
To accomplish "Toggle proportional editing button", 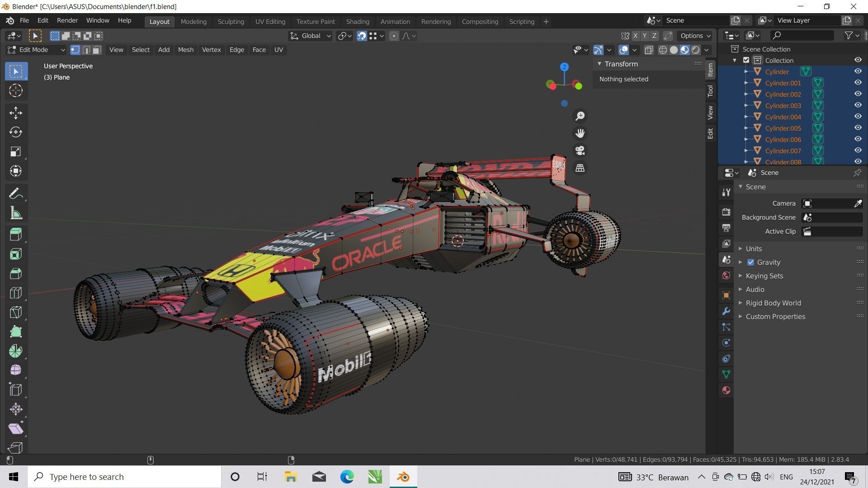I will pos(394,36).
